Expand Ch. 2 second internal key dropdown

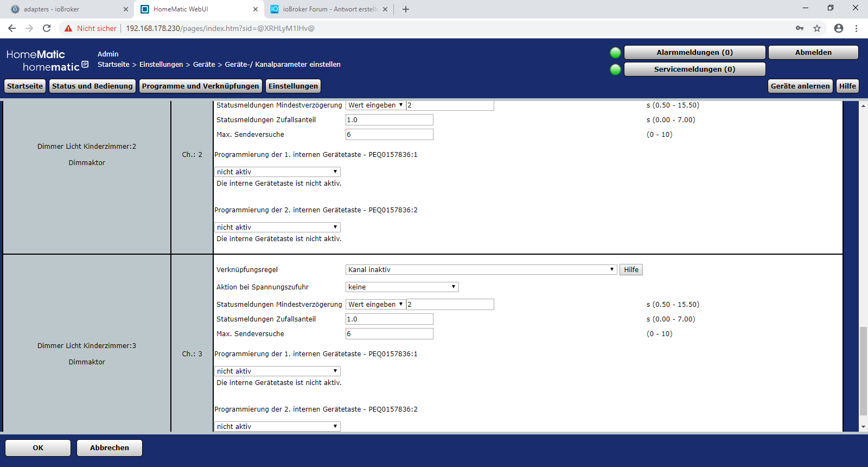[x=277, y=228]
